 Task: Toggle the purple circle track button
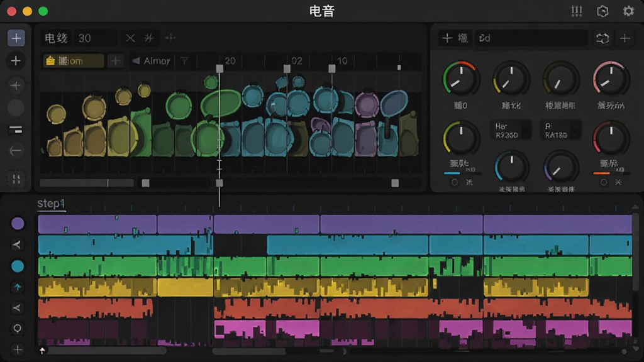point(17,224)
